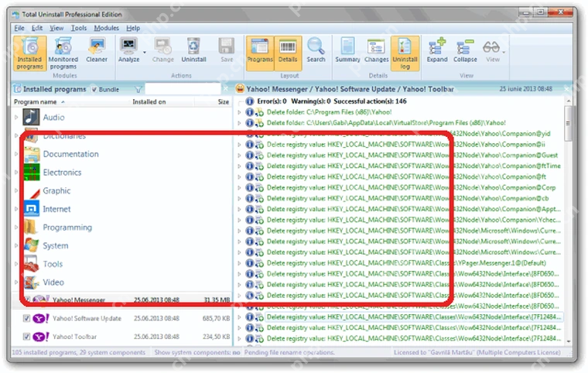Select the Graphic category label

tap(56, 190)
